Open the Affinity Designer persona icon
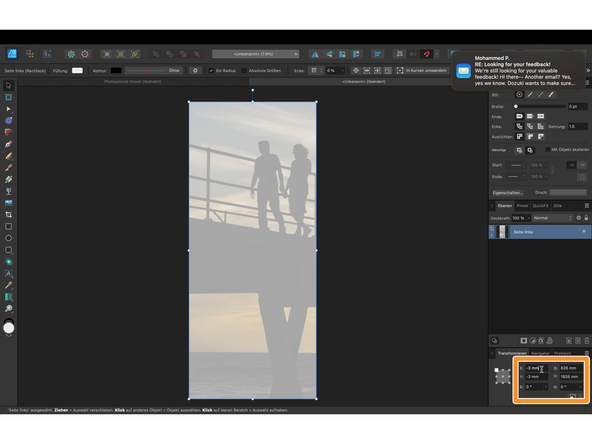592x444 pixels. pyautogui.click(x=12, y=54)
